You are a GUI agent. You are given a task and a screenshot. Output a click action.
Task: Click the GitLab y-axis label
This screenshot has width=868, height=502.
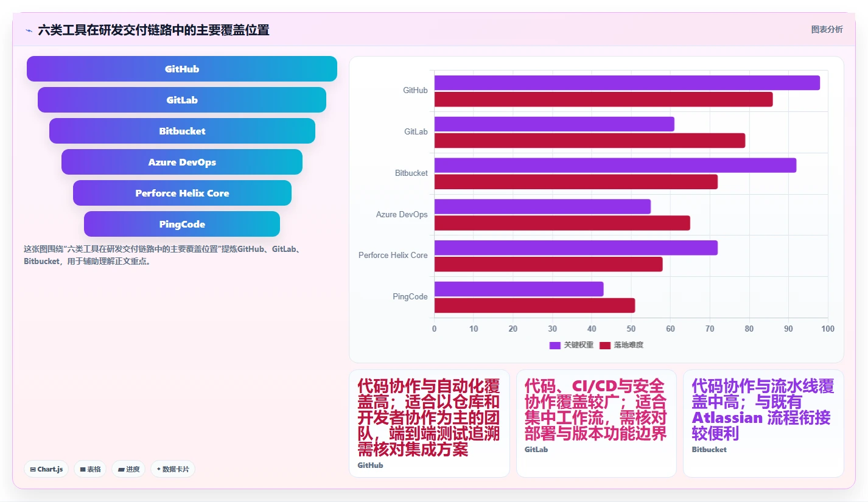416,131
